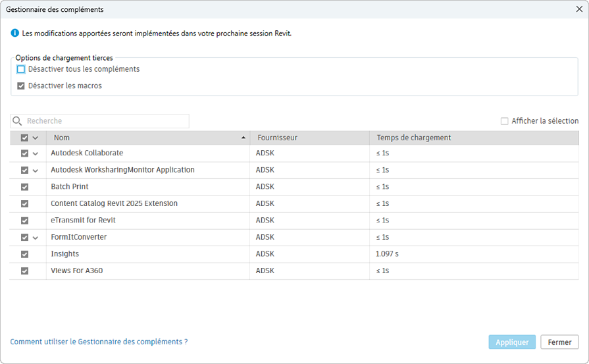The height and width of the screenshot is (364, 589).
Task: Close the Gestionnaire des compléments dialog
Action: [578, 9]
